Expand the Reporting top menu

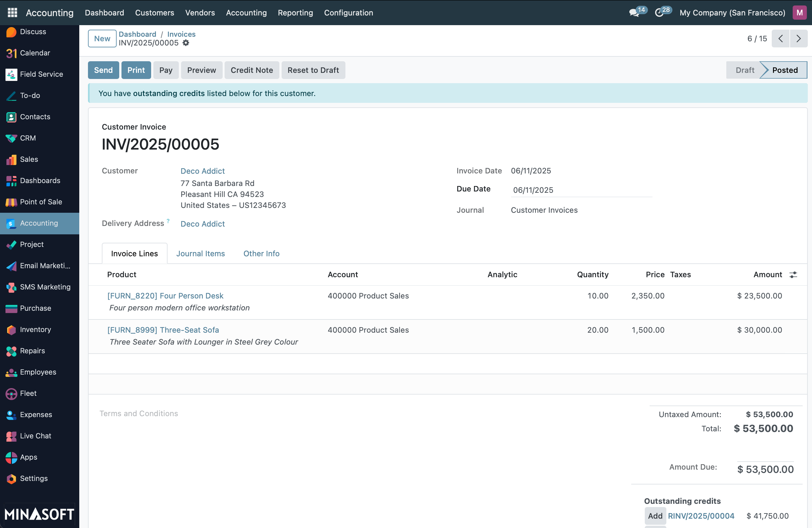tap(295, 13)
